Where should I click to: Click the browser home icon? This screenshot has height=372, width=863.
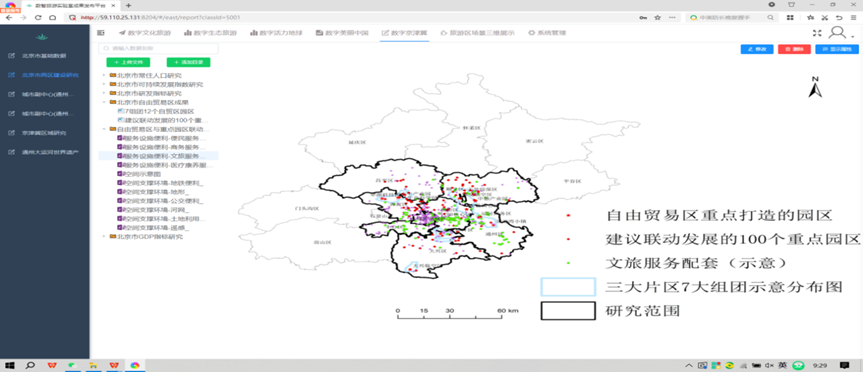coord(52,18)
